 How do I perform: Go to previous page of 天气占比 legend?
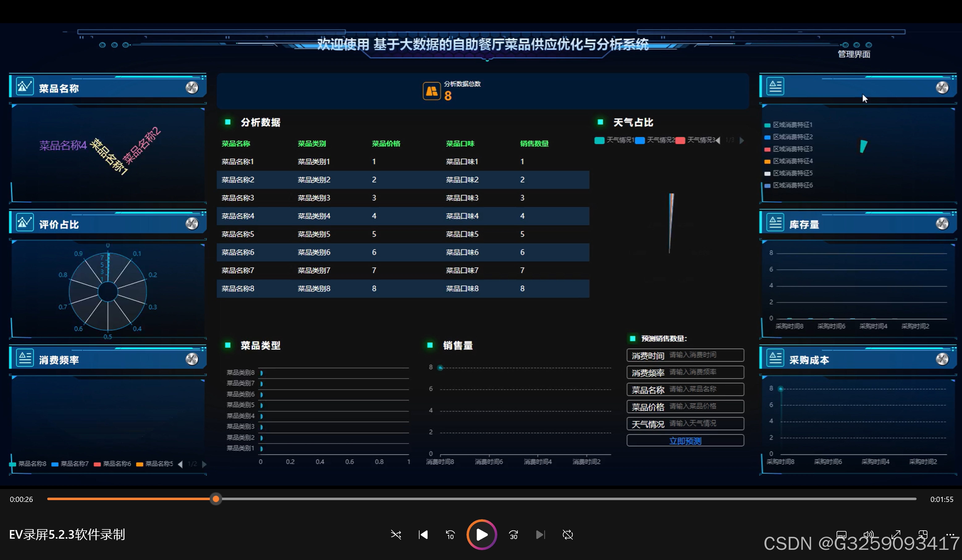pyautogui.click(x=718, y=140)
